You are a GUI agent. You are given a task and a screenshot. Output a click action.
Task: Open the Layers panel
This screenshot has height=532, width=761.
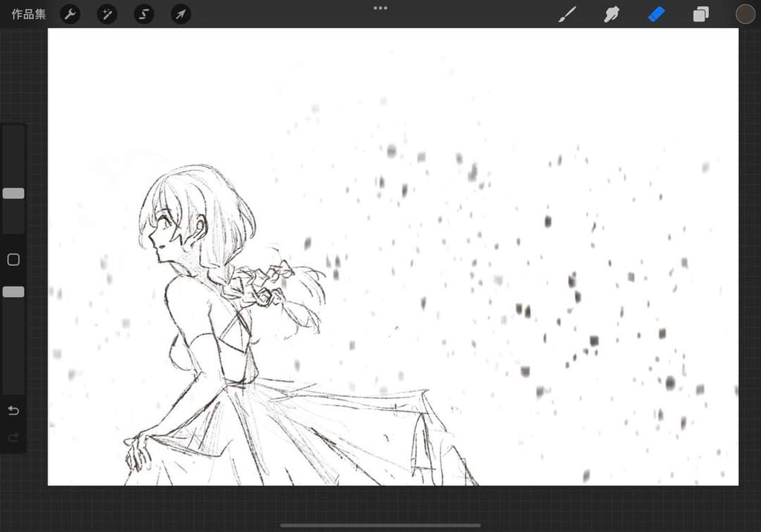click(701, 14)
